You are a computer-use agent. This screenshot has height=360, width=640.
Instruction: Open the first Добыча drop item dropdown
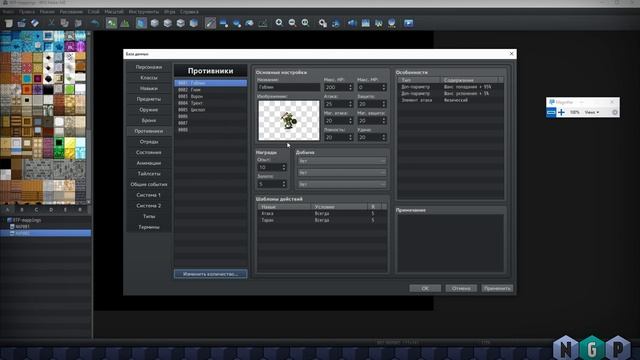[342, 161]
